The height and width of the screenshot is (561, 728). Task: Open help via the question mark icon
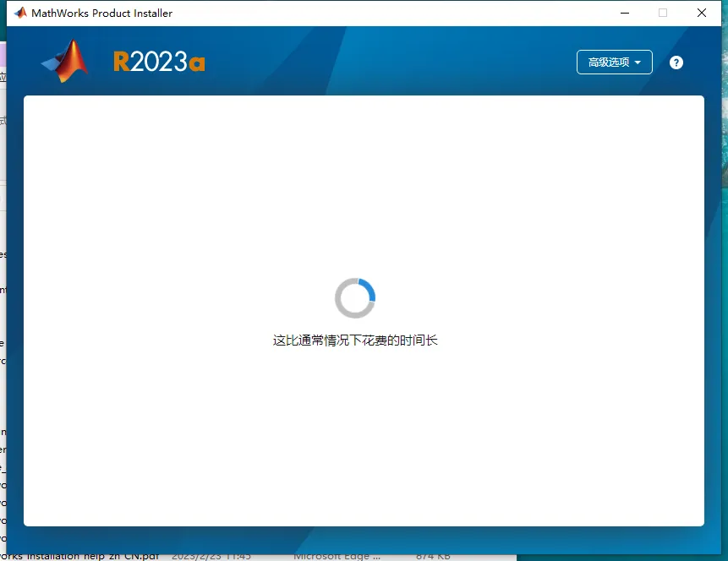point(676,63)
